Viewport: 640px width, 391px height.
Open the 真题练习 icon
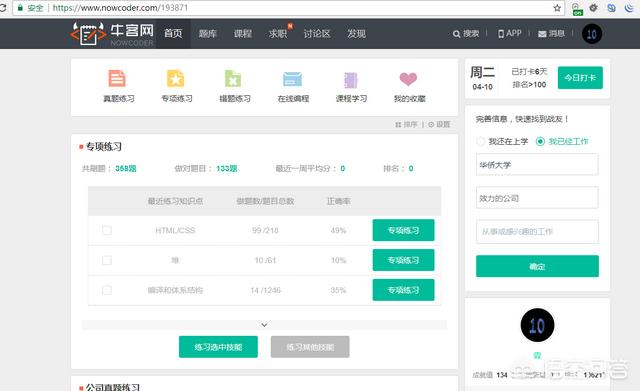pyautogui.click(x=117, y=78)
